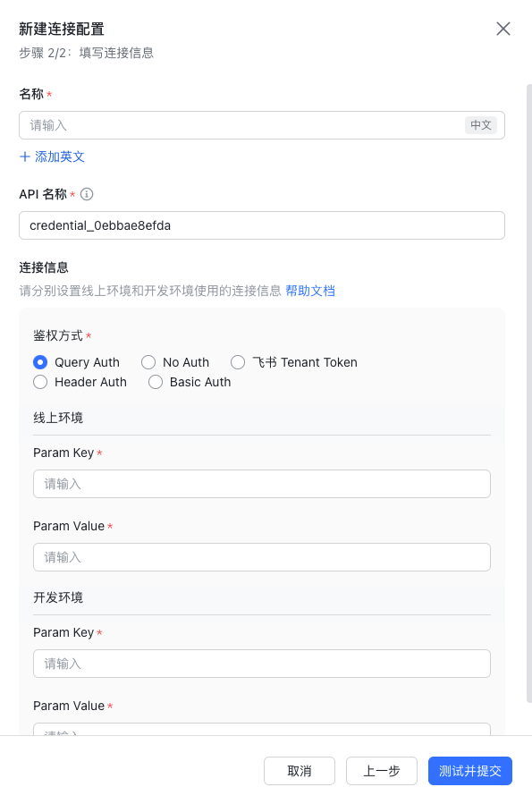532x804 pixels.
Task: Close the 新建连接配置 dialog with X icon
Action: coord(503,29)
